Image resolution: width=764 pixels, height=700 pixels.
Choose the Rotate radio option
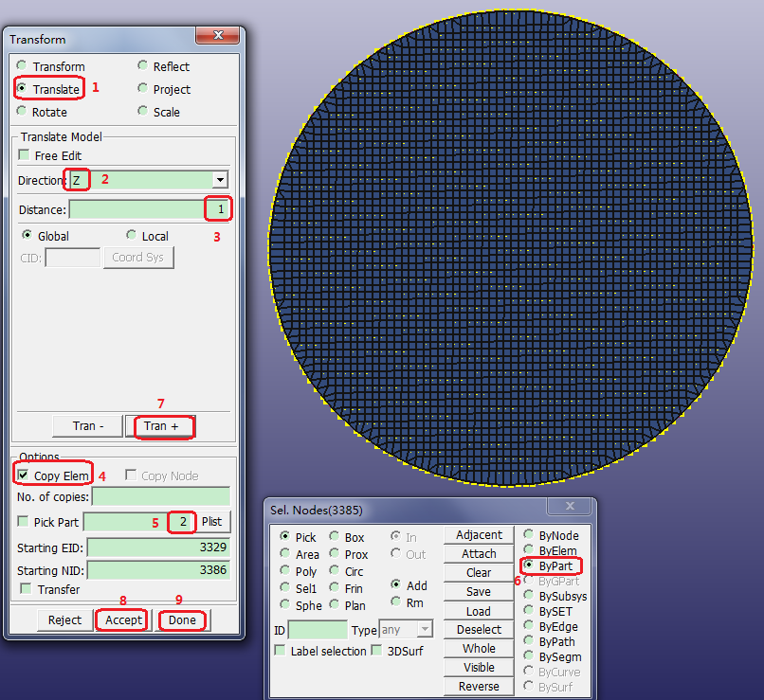coord(22,112)
